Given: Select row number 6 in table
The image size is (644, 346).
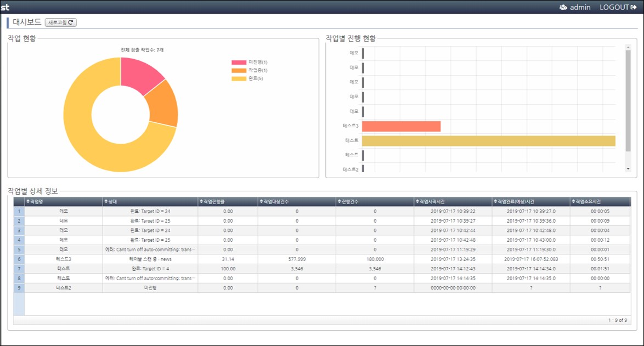Looking at the screenshot, I should (19, 259).
